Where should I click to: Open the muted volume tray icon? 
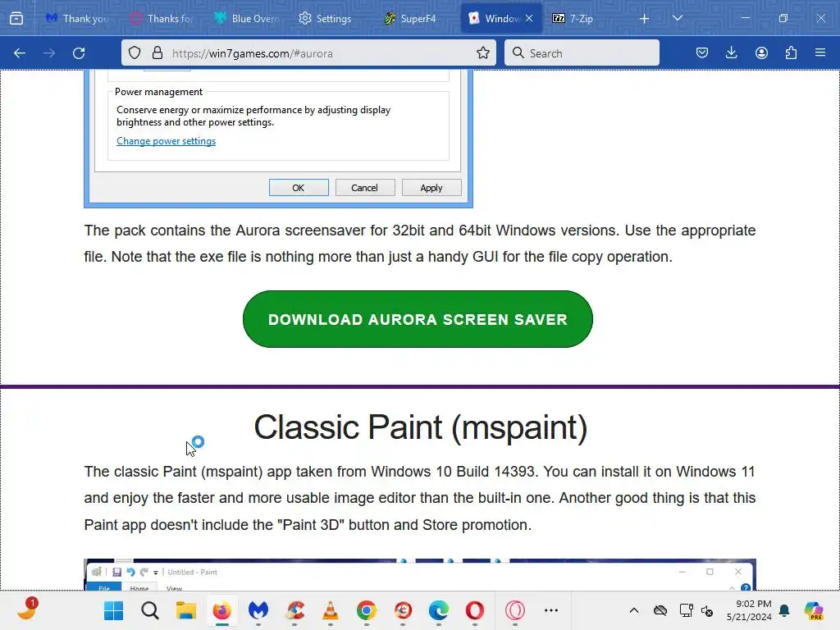click(x=707, y=610)
